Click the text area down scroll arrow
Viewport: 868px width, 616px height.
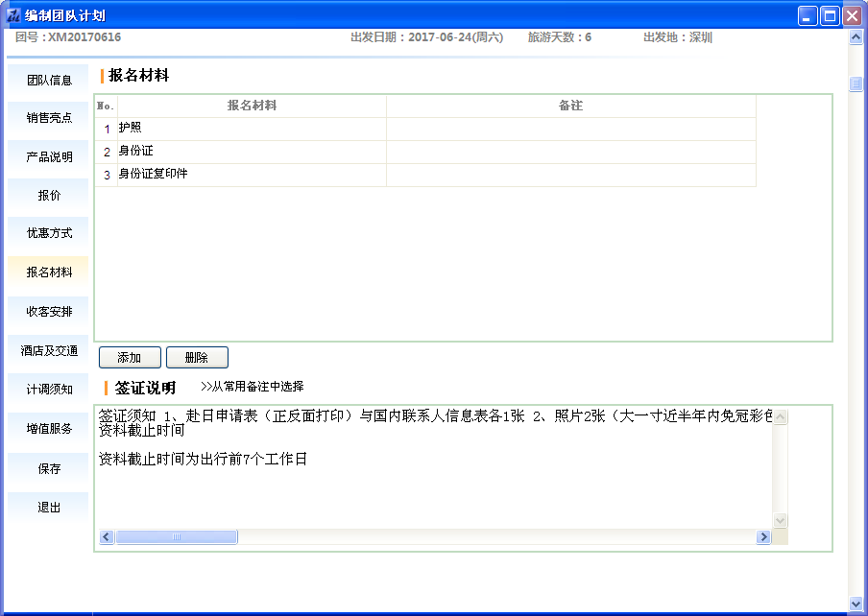pyautogui.click(x=780, y=520)
